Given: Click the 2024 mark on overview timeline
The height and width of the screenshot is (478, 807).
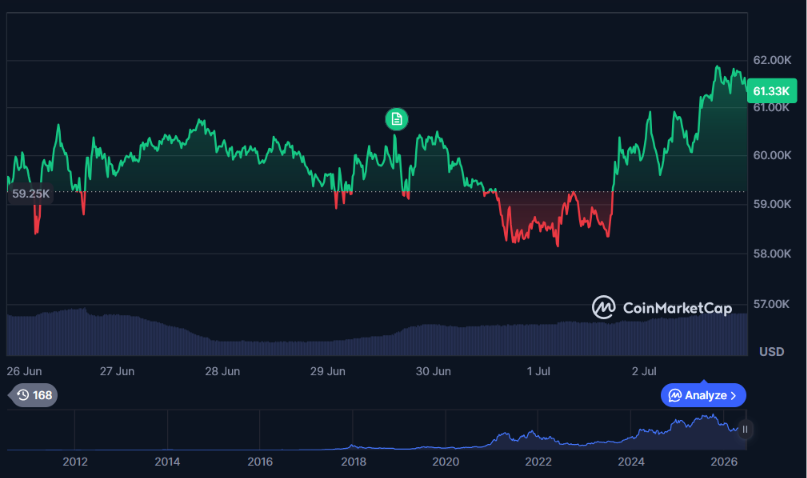Looking at the screenshot, I should tap(631, 462).
